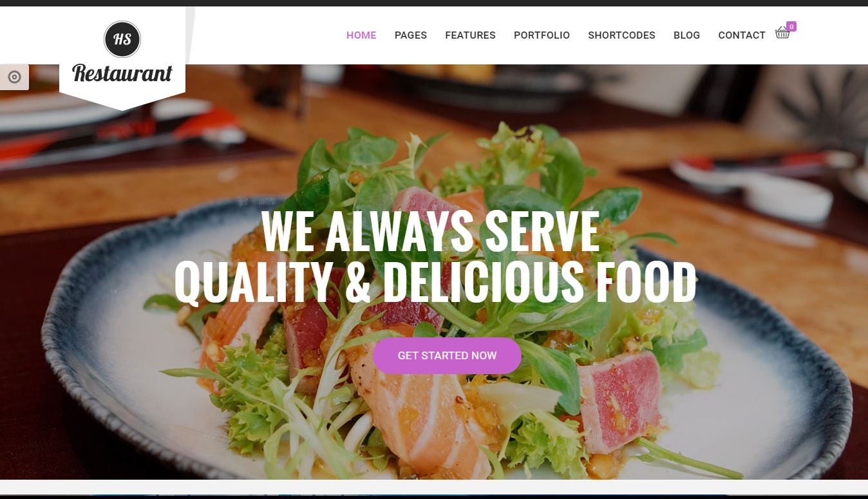The image size is (868, 499).
Task: Go to the HOME menu item
Action: tap(361, 35)
